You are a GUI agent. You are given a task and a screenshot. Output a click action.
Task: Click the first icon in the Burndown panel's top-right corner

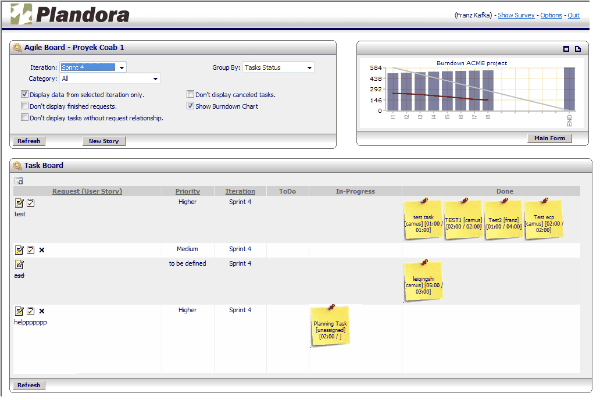(564, 49)
